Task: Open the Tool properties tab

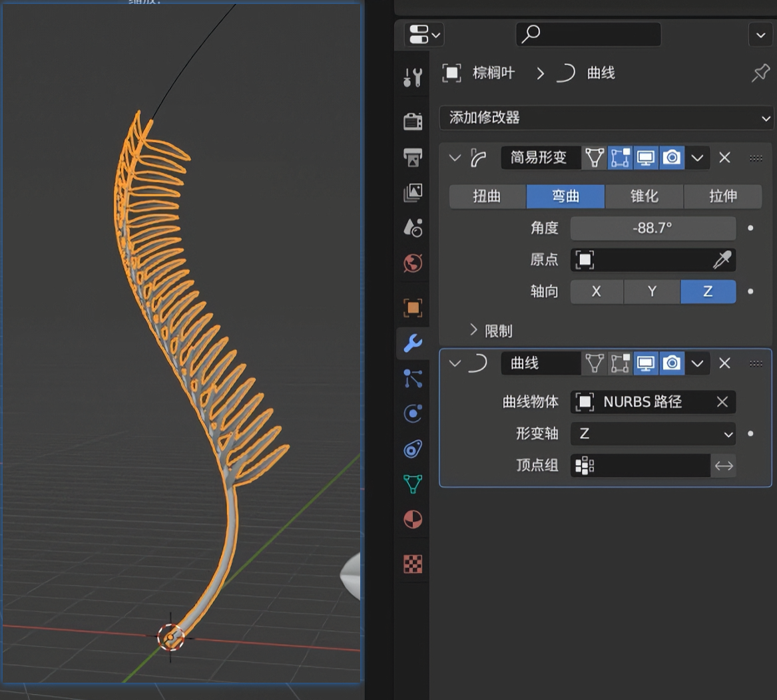Action: click(413, 77)
